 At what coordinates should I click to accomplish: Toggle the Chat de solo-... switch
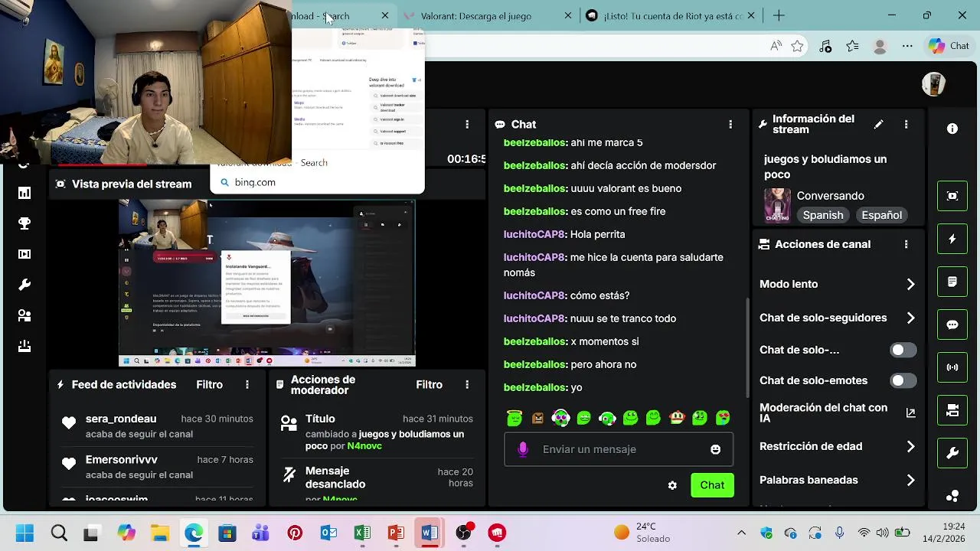click(903, 350)
